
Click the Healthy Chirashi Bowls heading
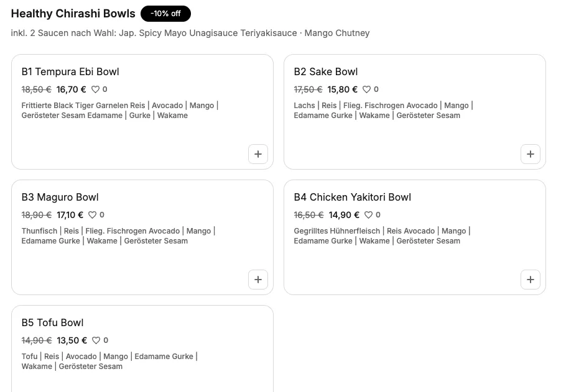coord(73,14)
